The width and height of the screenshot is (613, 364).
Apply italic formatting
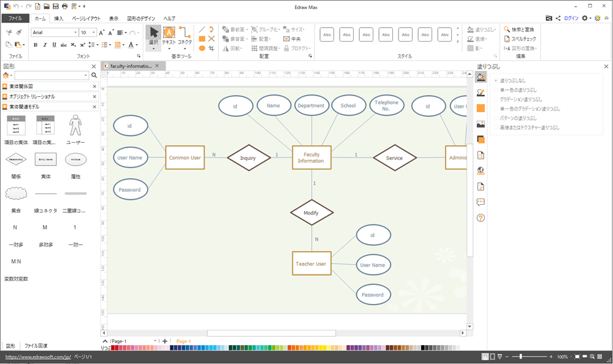pyautogui.click(x=45, y=45)
